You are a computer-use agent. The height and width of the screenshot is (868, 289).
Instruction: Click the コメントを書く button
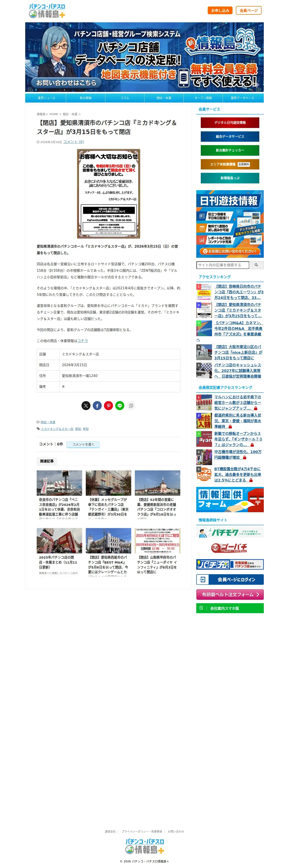pyautogui.click(x=83, y=444)
